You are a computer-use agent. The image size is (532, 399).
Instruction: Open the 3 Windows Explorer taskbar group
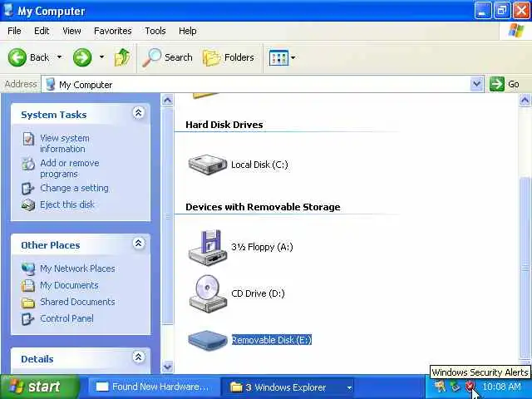click(x=288, y=387)
